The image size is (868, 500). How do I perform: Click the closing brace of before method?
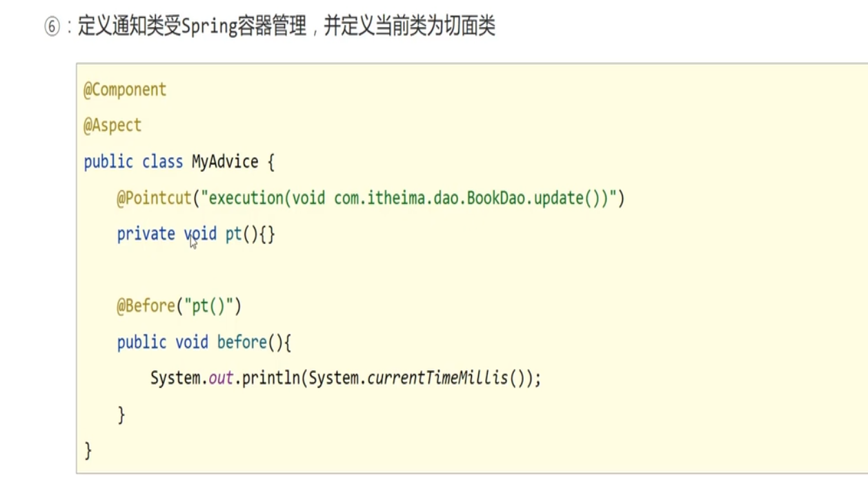point(121,414)
